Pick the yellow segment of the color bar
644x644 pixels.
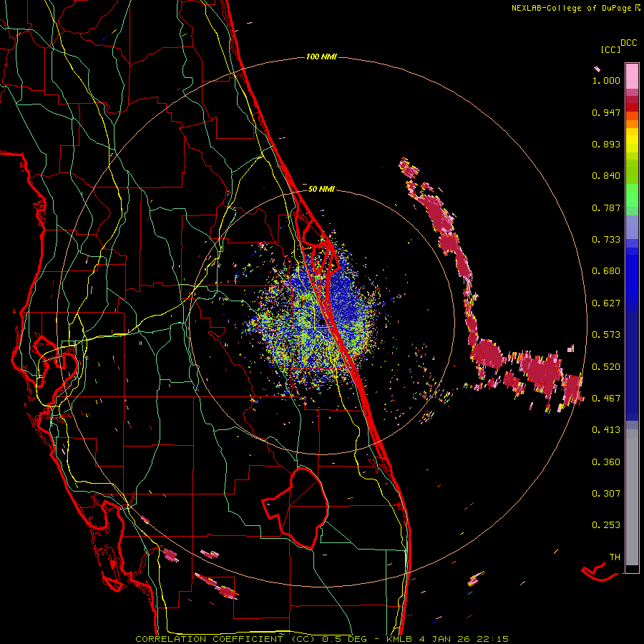point(632,140)
